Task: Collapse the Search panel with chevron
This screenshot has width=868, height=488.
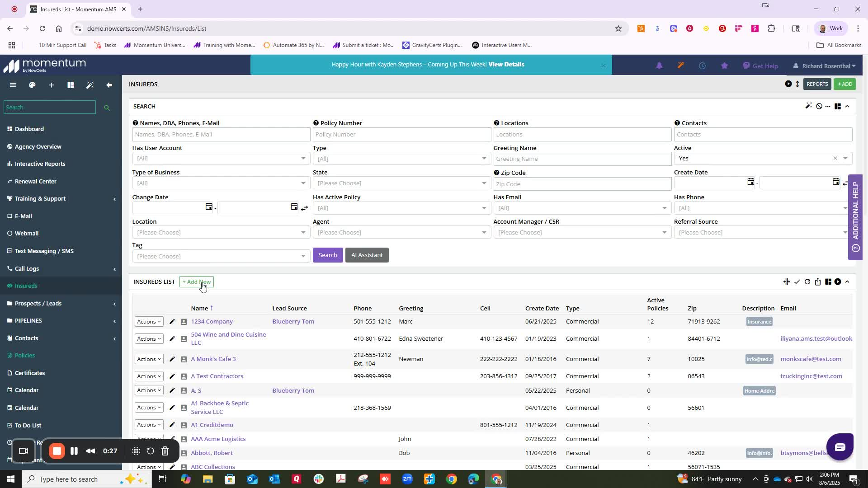Action: 847,106
